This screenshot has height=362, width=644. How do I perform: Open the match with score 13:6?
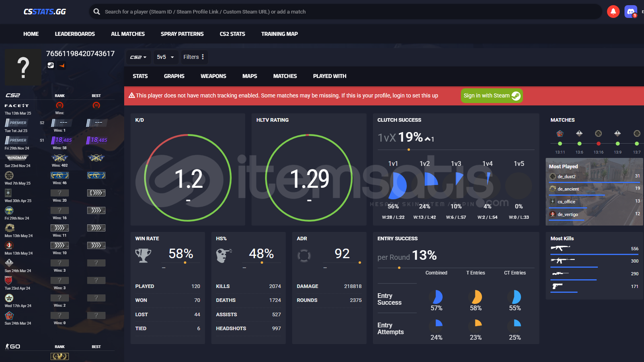click(x=579, y=134)
